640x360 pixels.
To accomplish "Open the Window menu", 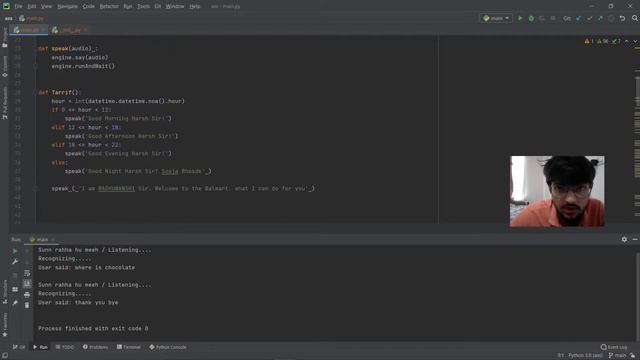I will click(x=175, y=7).
